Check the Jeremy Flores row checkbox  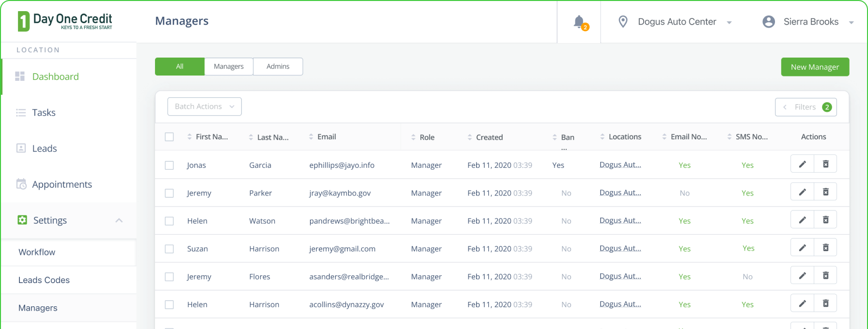click(x=169, y=277)
